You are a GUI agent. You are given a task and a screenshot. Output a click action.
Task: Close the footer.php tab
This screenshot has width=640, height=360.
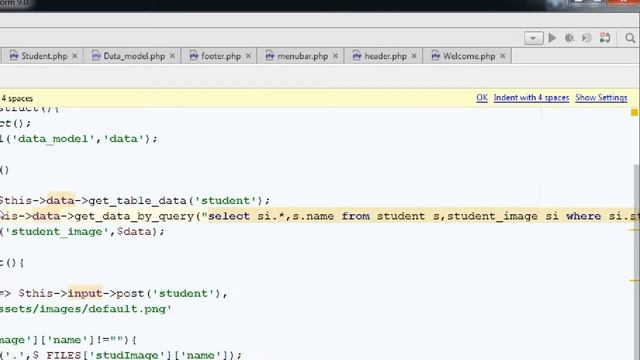tap(248, 56)
